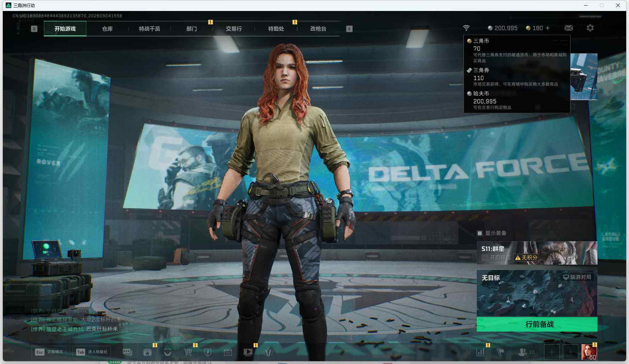Click the 三角洲行动 app logo in title bar
Viewport: 629px width, 364px height.
click(8, 5)
